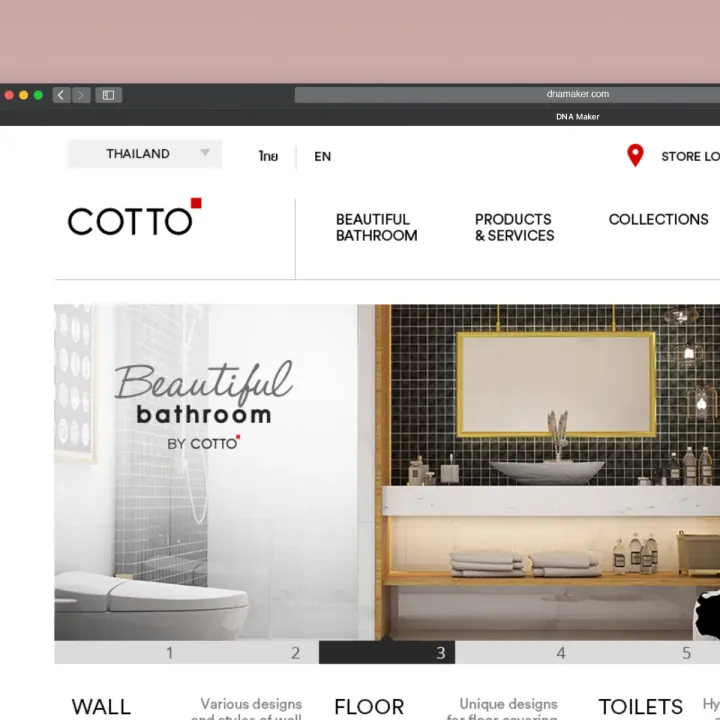Open the Beautiful Bathroom menu
This screenshot has width=720, height=720.
tap(377, 227)
